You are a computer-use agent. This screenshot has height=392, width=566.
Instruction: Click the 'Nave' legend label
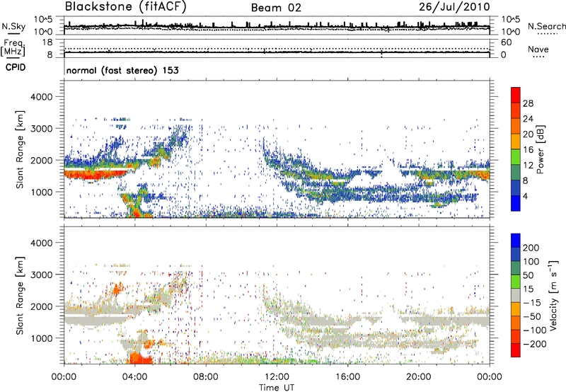click(538, 49)
